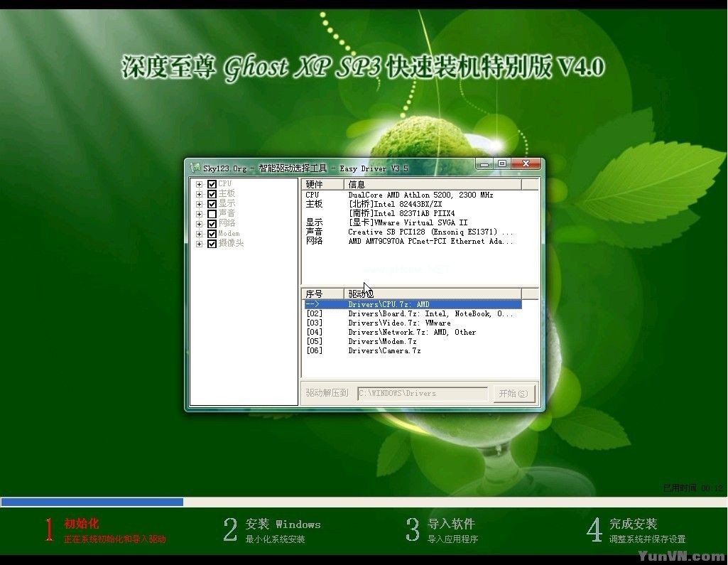Click step 1 初始化 label
This screenshot has width=728, height=565.
pos(81,524)
